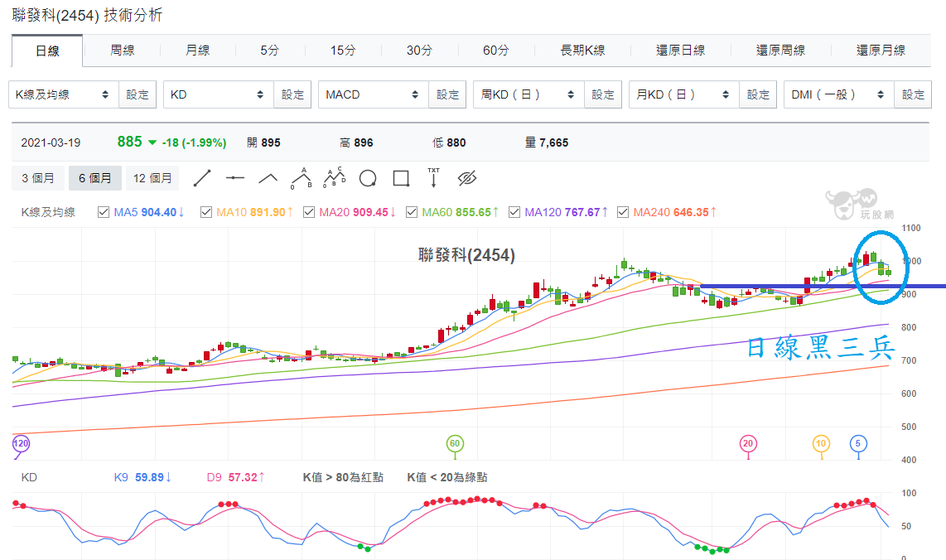This screenshot has height=560, width=946.
Task: Uncheck the MA10 moving average checkbox
Action: [x=205, y=212]
